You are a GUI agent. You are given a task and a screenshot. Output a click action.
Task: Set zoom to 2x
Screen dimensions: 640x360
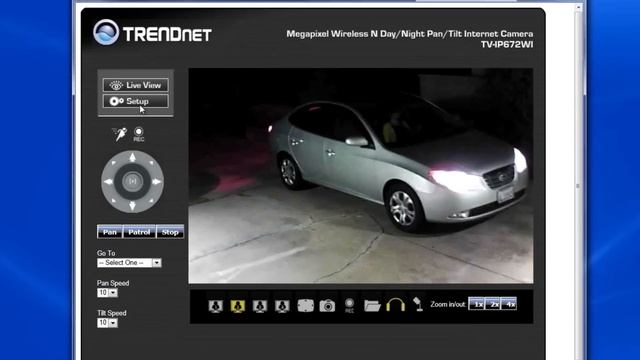pyautogui.click(x=493, y=304)
